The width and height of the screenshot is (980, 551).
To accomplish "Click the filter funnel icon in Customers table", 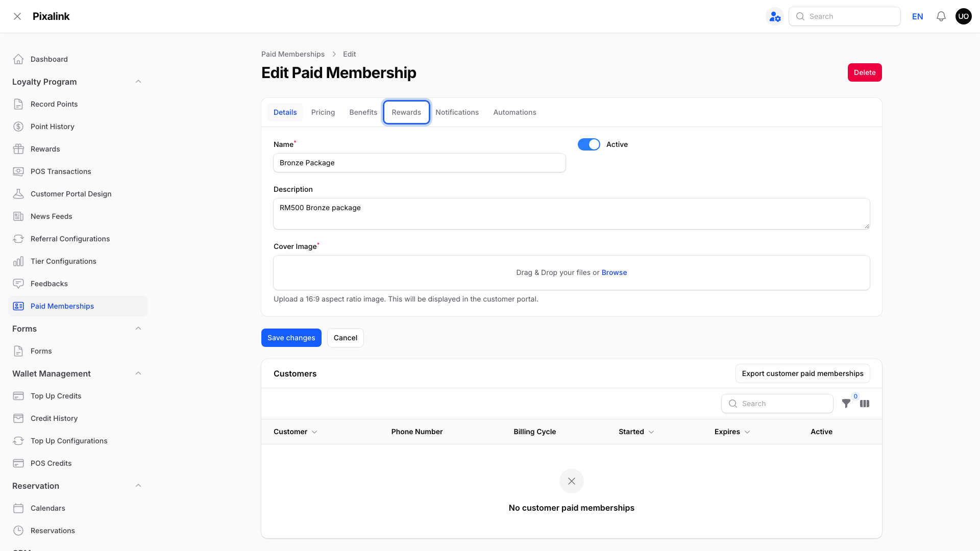I will pyautogui.click(x=846, y=404).
